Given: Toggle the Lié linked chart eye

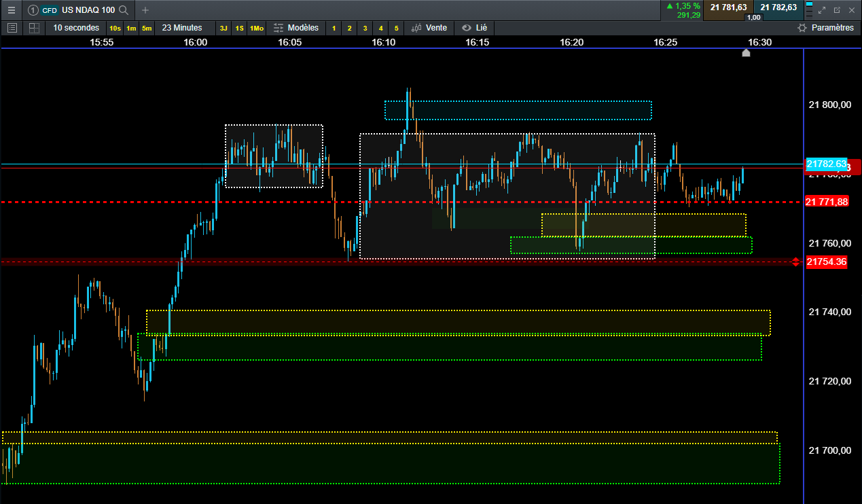Looking at the screenshot, I should [474, 28].
